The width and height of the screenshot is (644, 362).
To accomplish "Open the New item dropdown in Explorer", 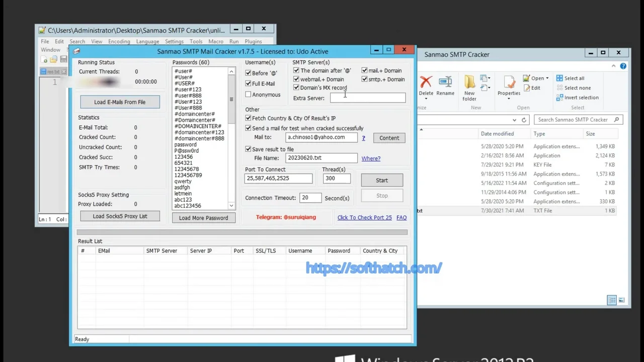I will pyautogui.click(x=485, y=78).
